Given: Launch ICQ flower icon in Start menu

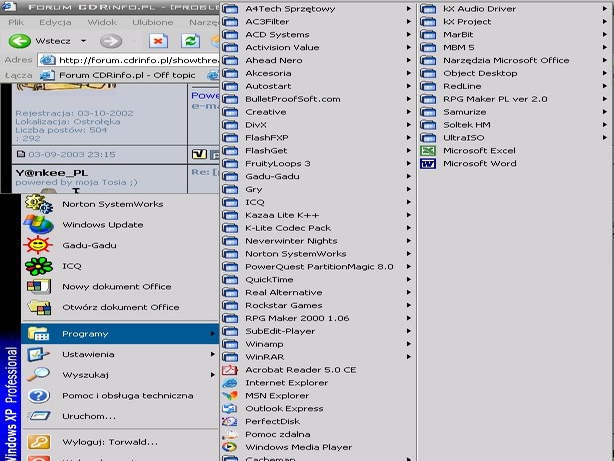Looking at the screenshot, I should (38, 266).
